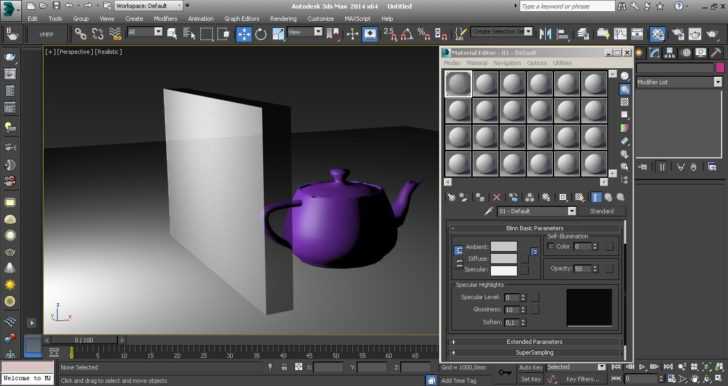Click Configure Modifier Sets icon
This screenshot has width=728, height=386.
712,167
